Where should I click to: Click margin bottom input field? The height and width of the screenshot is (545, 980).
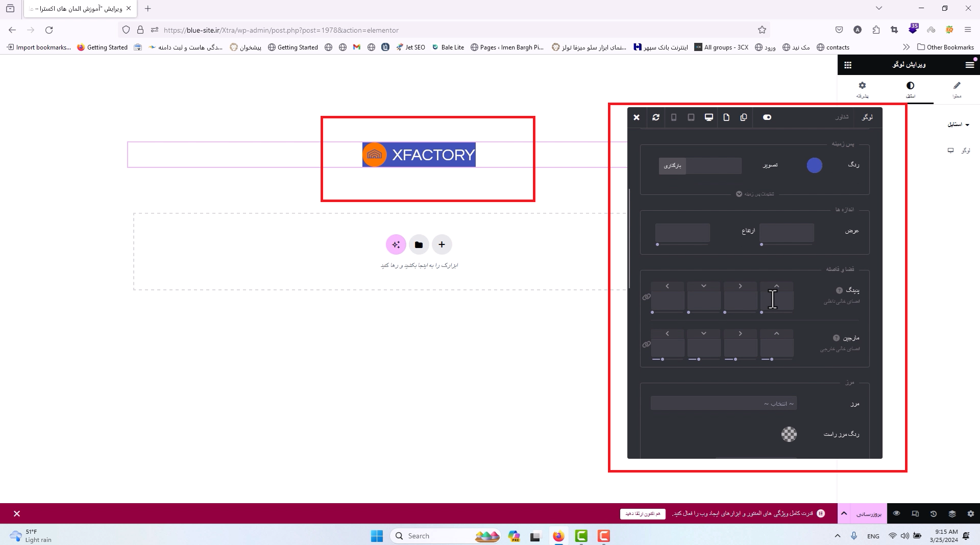coord(704,348)
